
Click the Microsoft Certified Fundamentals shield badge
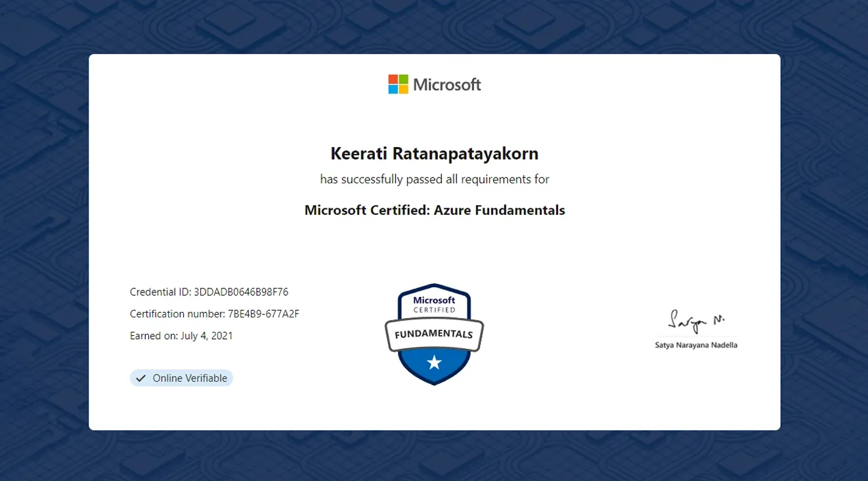point(434,334)
